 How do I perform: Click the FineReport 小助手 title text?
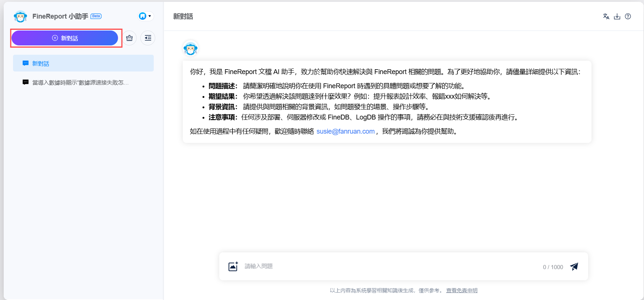coord(60,16)
